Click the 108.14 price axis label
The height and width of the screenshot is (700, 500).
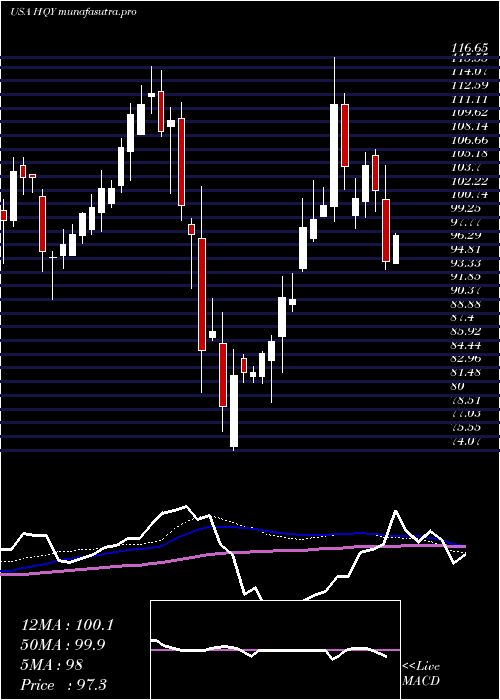point(469,126)
